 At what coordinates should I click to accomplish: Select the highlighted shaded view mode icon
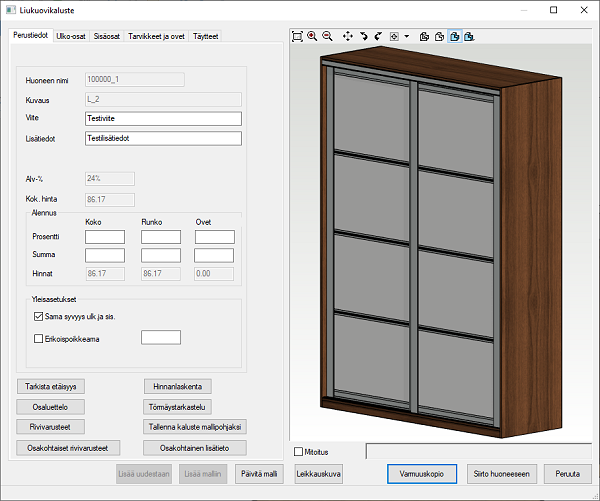[454, 36]
